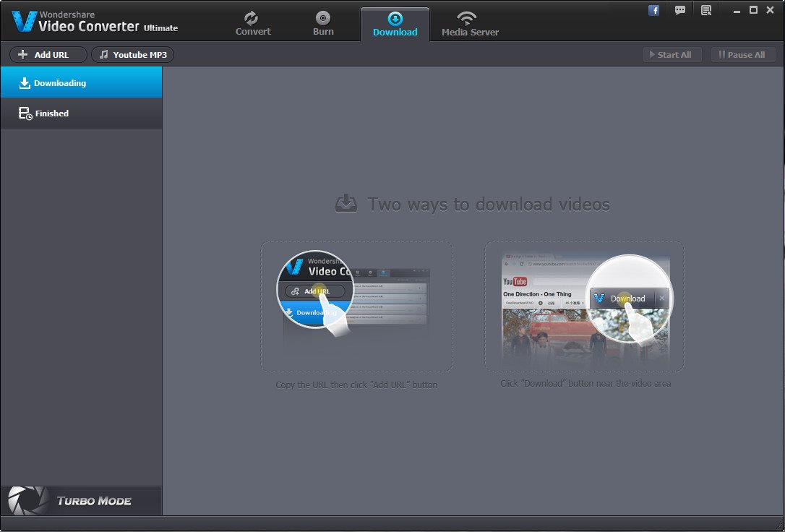The height and width of the screenshot is (532, 785).
Task: Click the YouTube Download tutorial thumbnail
Action: pyautogui.click(x=585, y=306)
